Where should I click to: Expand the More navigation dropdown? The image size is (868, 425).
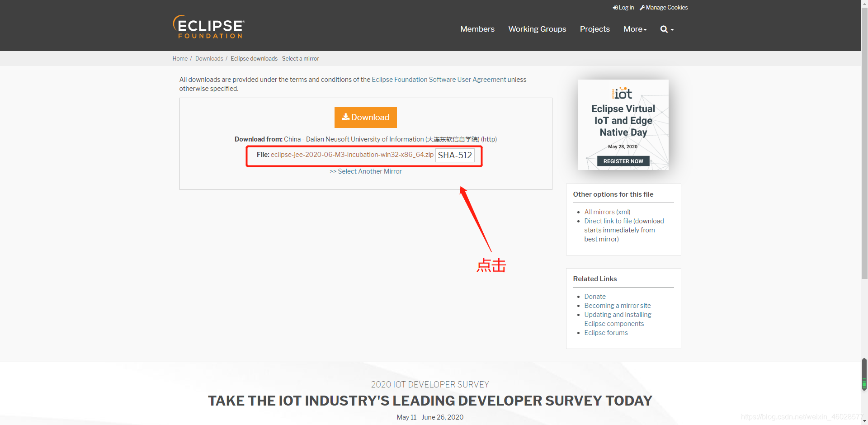point(635,29)
